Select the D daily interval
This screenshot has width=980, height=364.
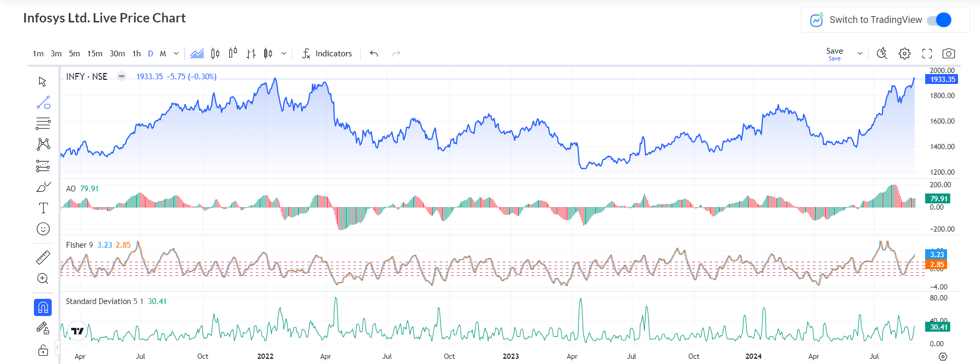coord(150,53)
